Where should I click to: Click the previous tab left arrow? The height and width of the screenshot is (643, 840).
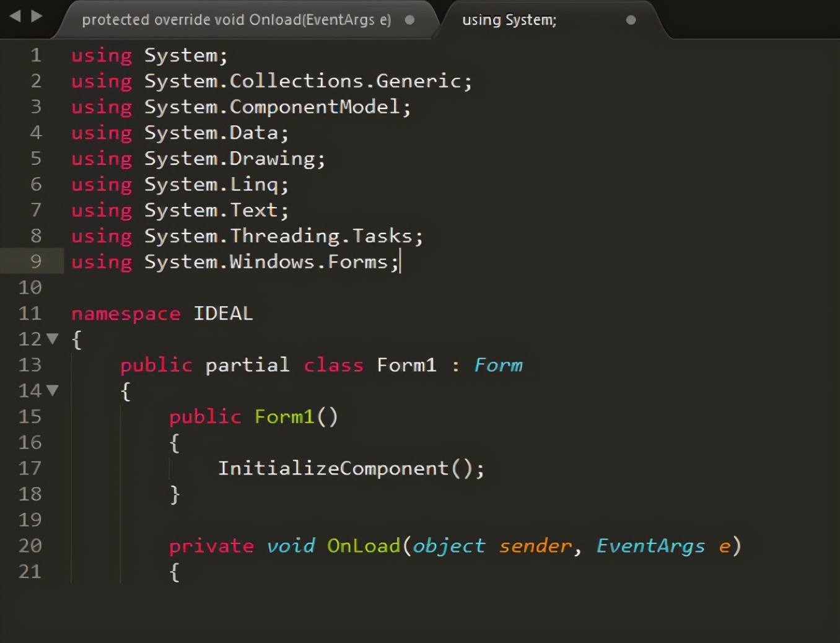coord(15,16)
